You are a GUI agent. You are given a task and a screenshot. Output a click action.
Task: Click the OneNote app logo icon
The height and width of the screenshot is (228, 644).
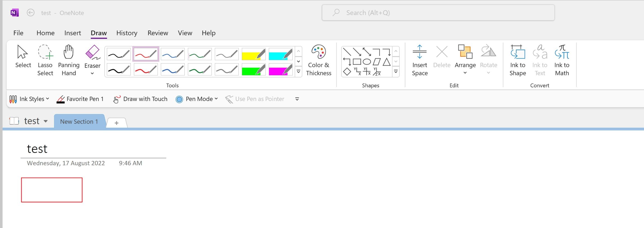coord(14,13)
